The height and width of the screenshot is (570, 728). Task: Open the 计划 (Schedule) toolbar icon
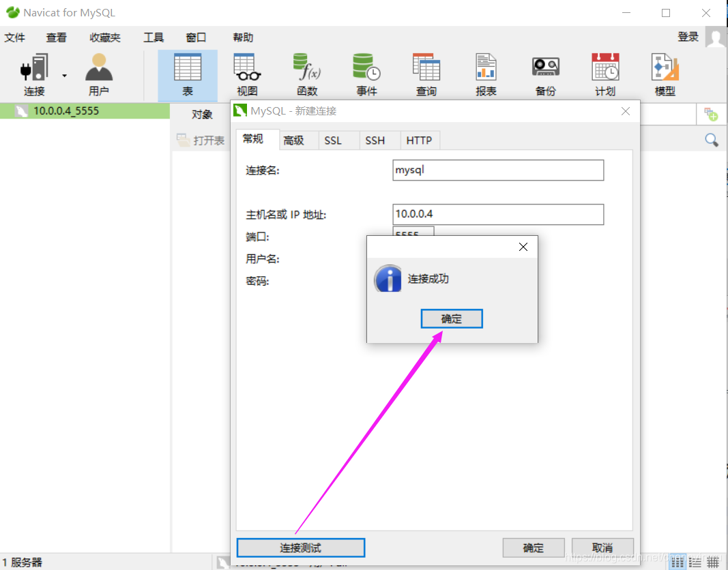point(605,74)
